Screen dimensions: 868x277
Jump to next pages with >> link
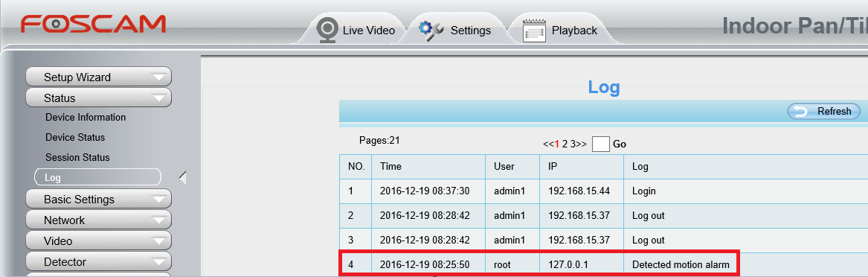pos(582,144)
